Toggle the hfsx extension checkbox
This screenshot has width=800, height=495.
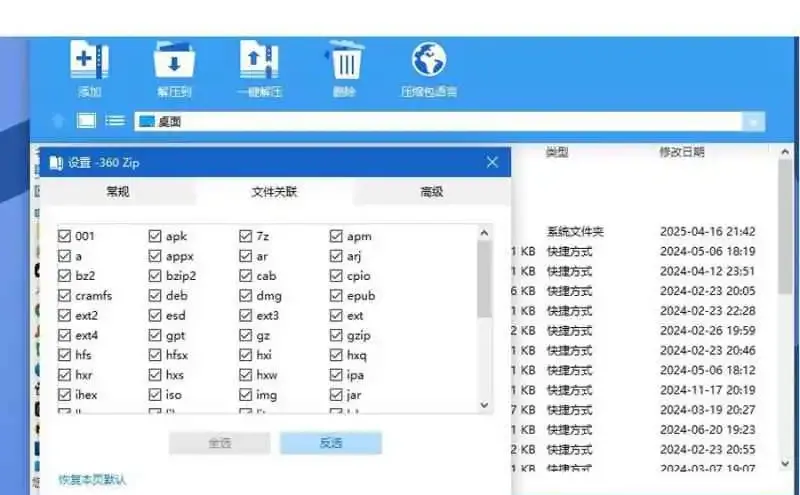[155, 355]
